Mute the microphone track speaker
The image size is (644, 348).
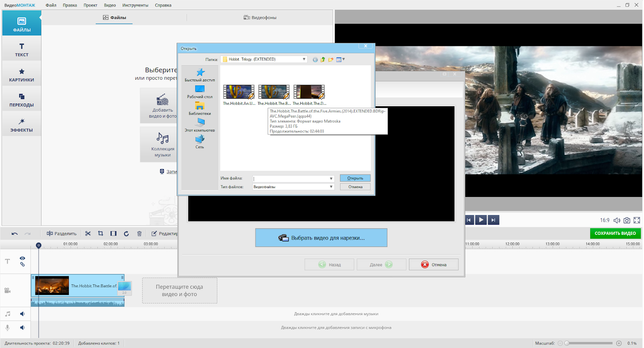coord(23,327)
